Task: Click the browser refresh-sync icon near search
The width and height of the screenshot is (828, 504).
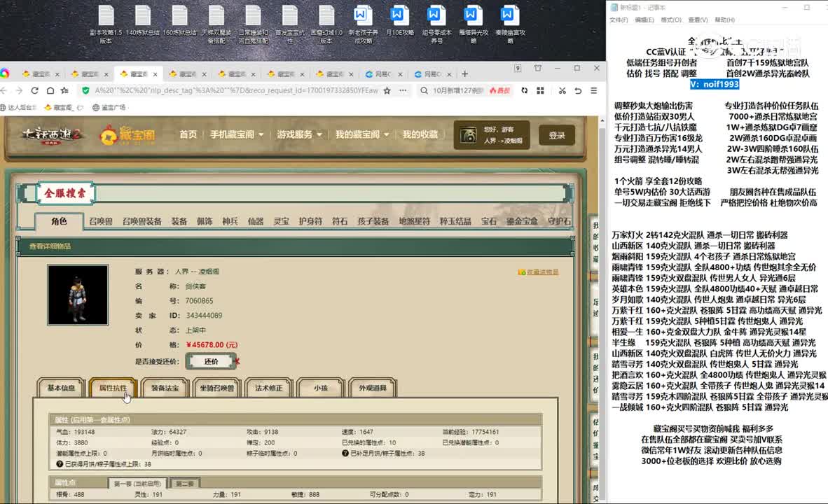Action: tap(525, 91)
